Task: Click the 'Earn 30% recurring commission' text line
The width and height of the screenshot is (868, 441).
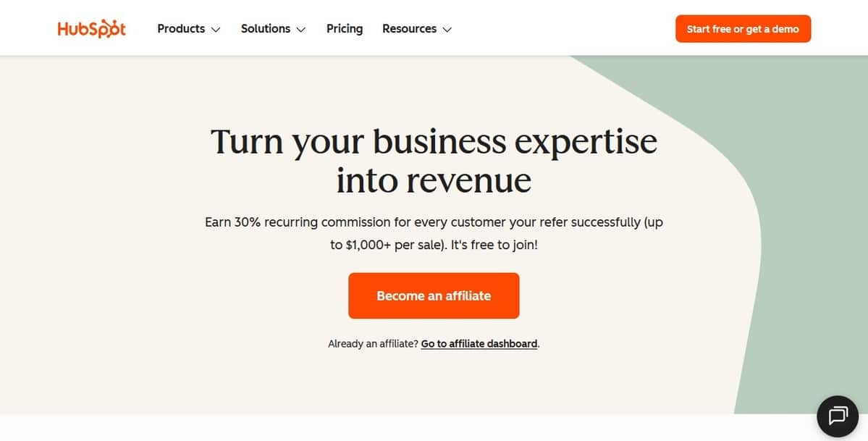Action: [x=434, y=222]
